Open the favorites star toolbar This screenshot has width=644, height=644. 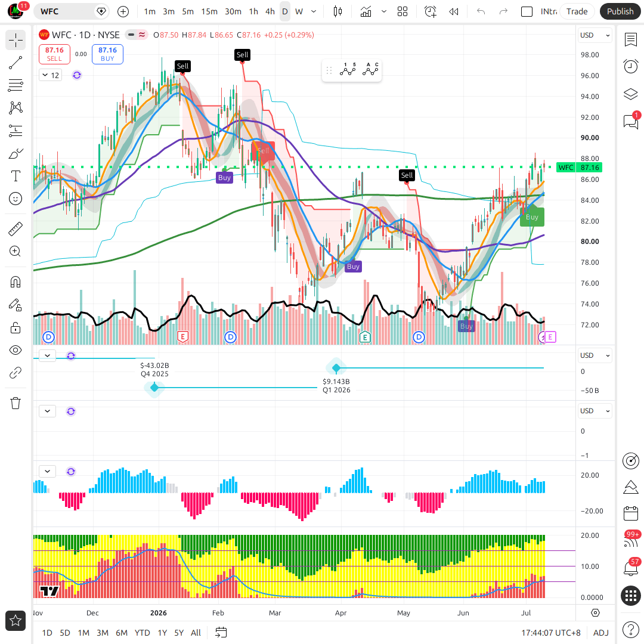coord(16,621)
